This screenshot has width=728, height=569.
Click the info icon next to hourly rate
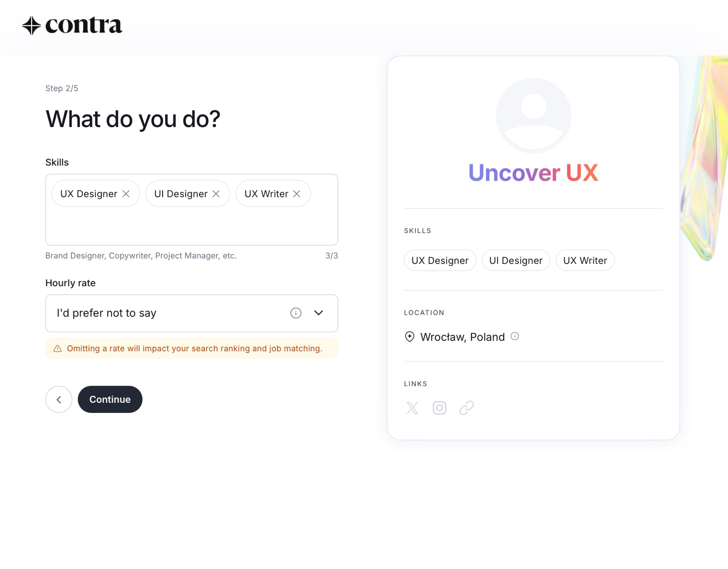coord(296,312)
